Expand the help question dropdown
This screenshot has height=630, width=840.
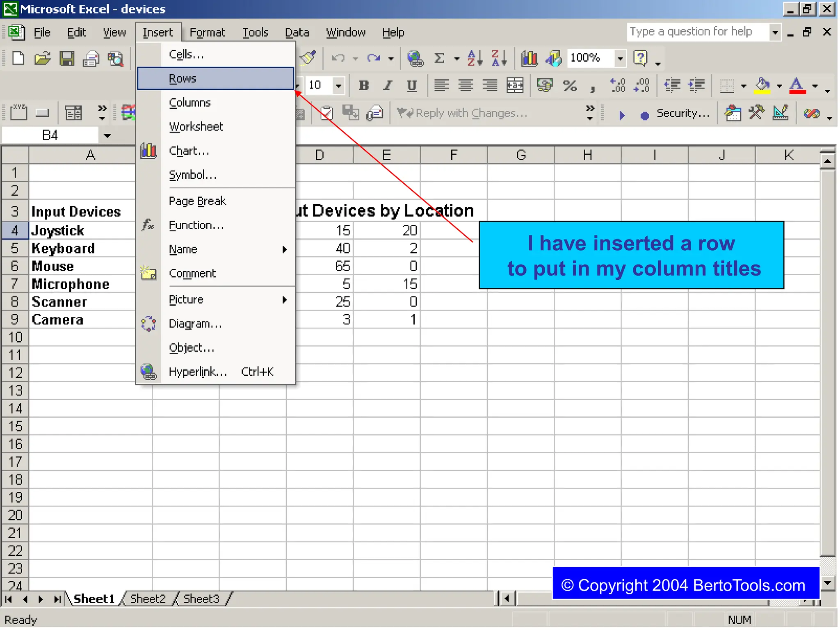[x=775, y=32]
